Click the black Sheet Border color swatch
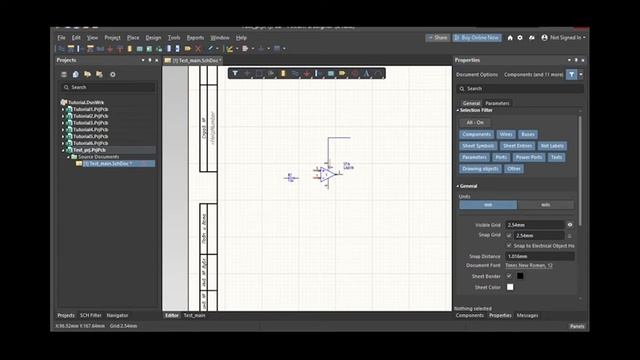 click(520, 276)
